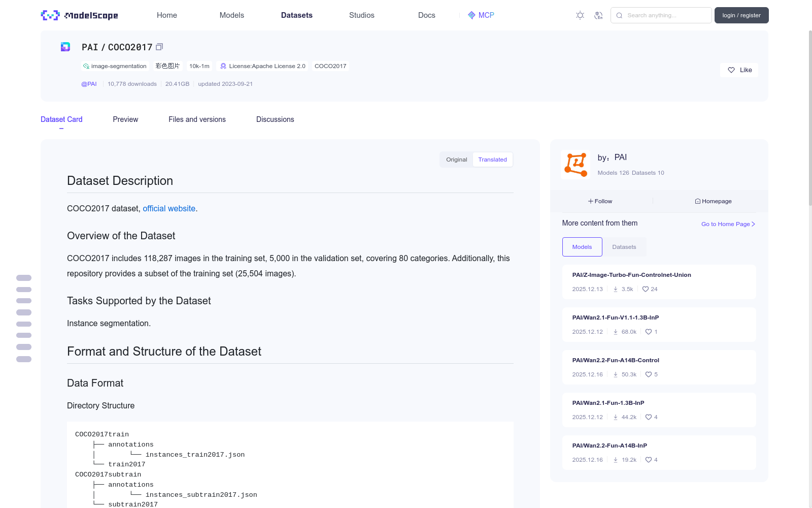Click the @PAI author link
Viewport: 812px width, 508px height.
[x=89, y=84]
